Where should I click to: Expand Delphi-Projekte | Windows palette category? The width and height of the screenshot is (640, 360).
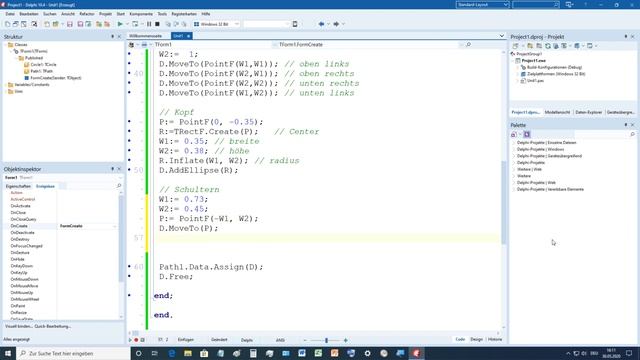[x=514, y=149]
